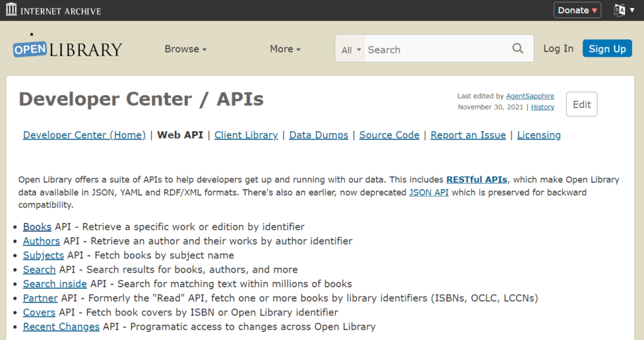Open the Partner API link
Screen dimensions: 644x340
(x=40, y=298)
